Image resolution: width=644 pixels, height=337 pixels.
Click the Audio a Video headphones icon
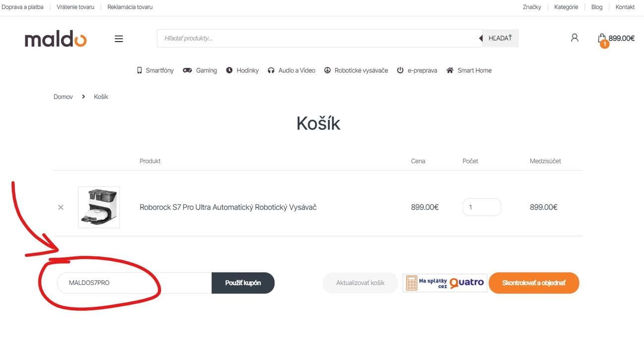coord(271,70)
